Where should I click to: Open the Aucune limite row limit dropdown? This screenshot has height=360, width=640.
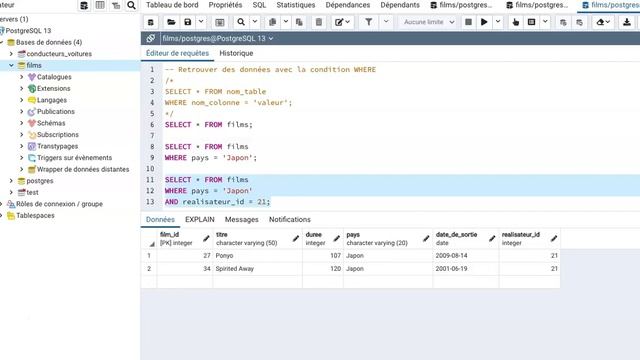coord(428,22)
